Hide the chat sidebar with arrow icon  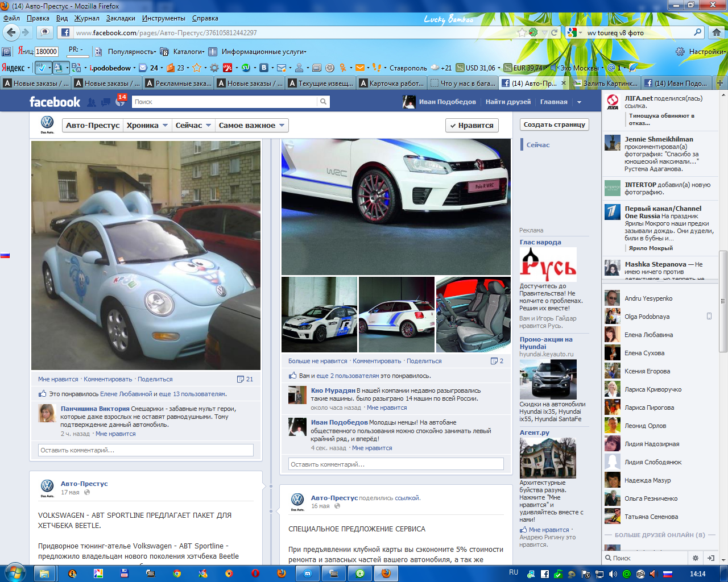[710, 558]
